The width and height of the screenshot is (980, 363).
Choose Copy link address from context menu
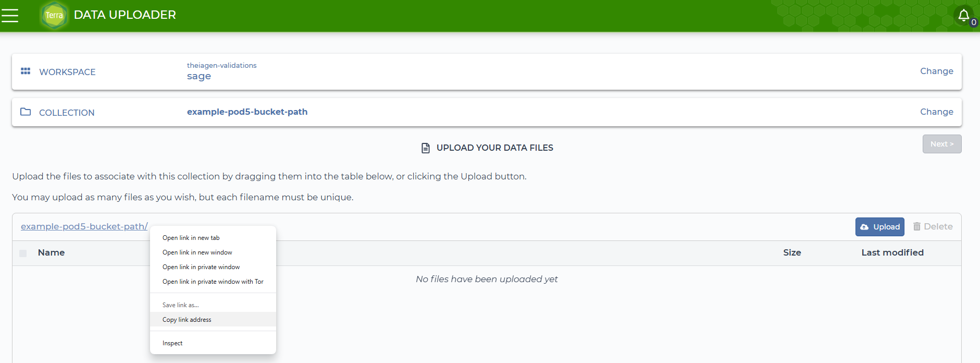187,320
